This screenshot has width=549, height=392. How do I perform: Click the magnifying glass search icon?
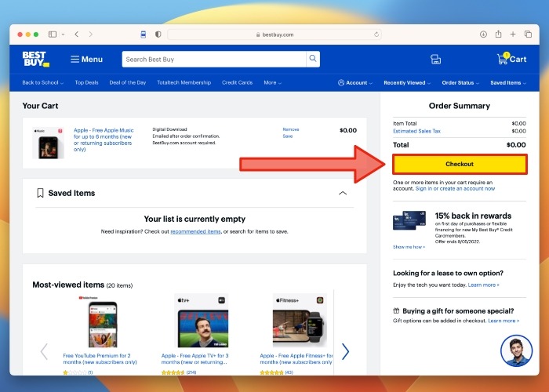(313, 59)
